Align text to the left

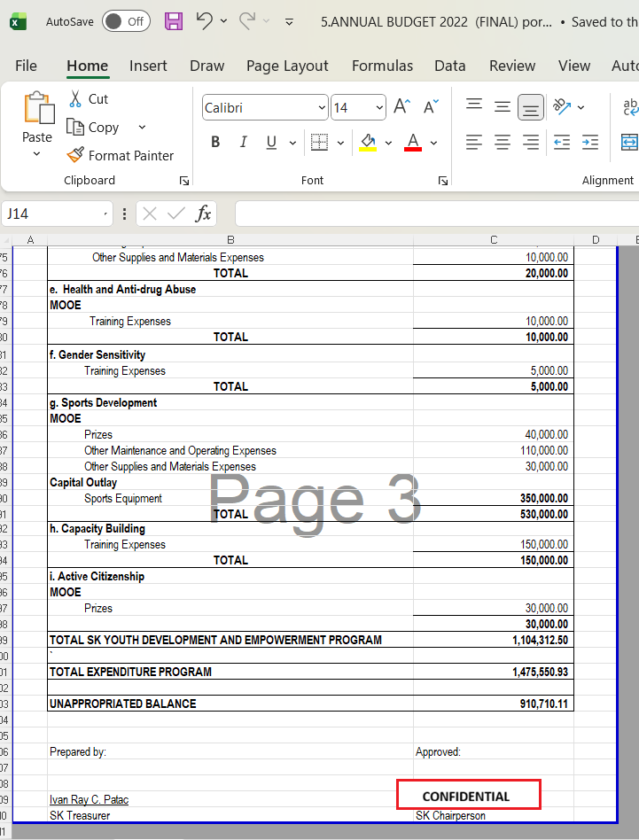(x=474, y=142)
